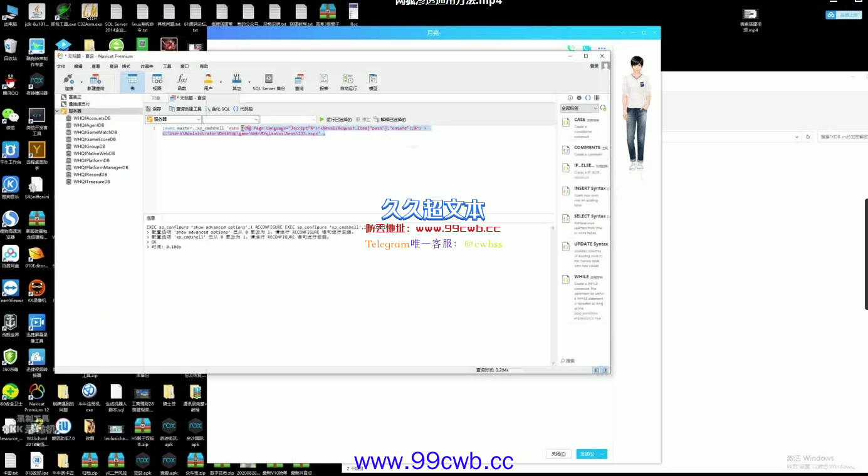Run selection with 运行已选择的 button
This screenshot has height=476, width=868.
pyautogui.click(x=335, y=119)
